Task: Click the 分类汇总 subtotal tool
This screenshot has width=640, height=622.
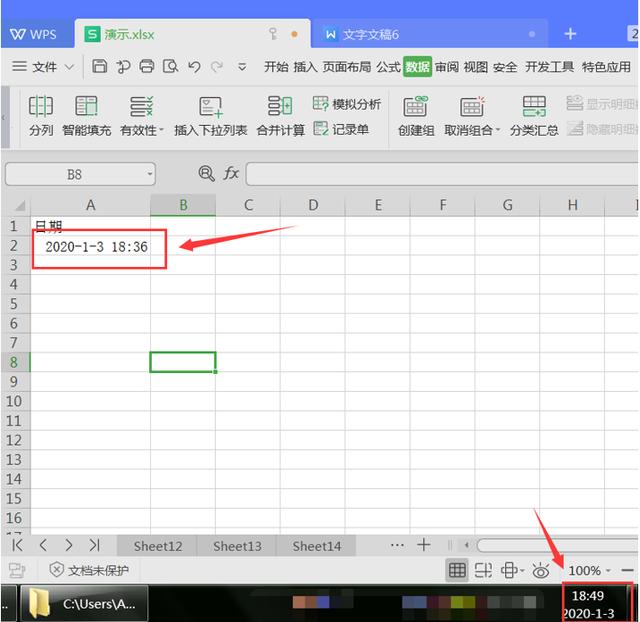Action: tap(534, 116)
